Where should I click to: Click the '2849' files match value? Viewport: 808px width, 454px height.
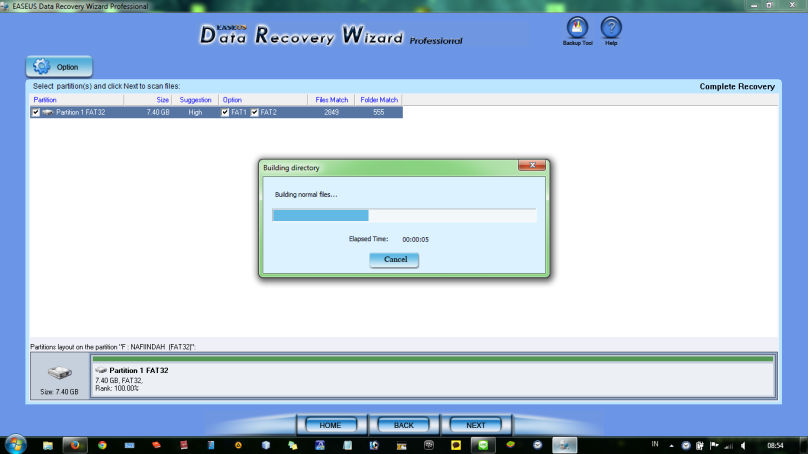(331, 112)
